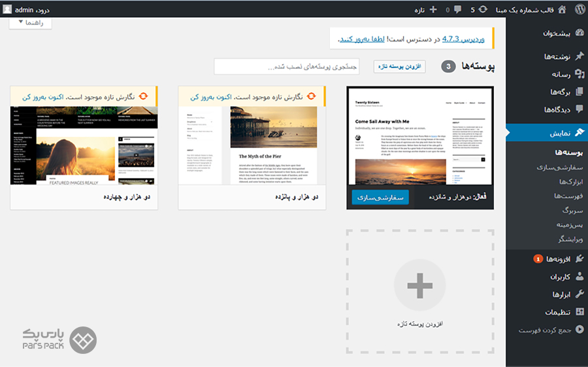Open افزونه‌ها plugins menu item
This screenshot has height=367, width=588.
(558, 259)
